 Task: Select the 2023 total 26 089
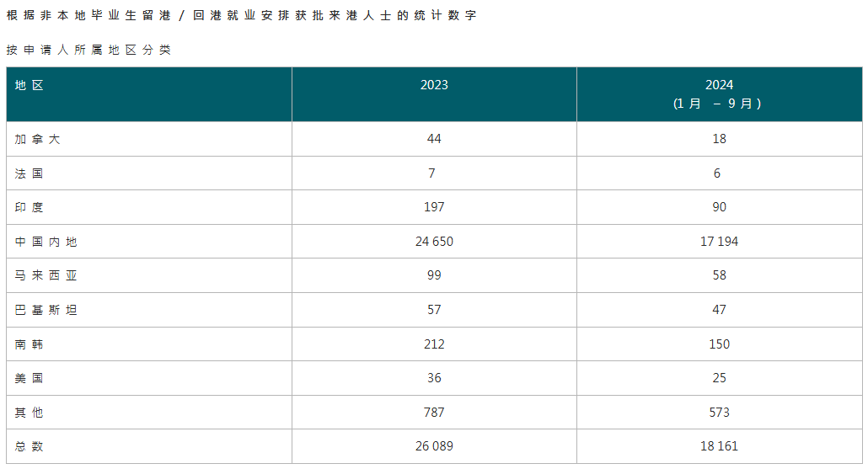click(x=434, y=446)
